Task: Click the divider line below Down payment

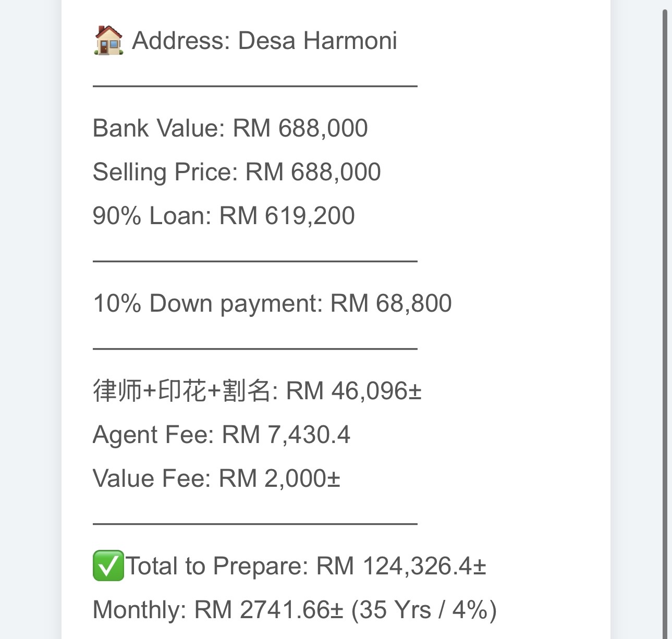Action: 255,348
